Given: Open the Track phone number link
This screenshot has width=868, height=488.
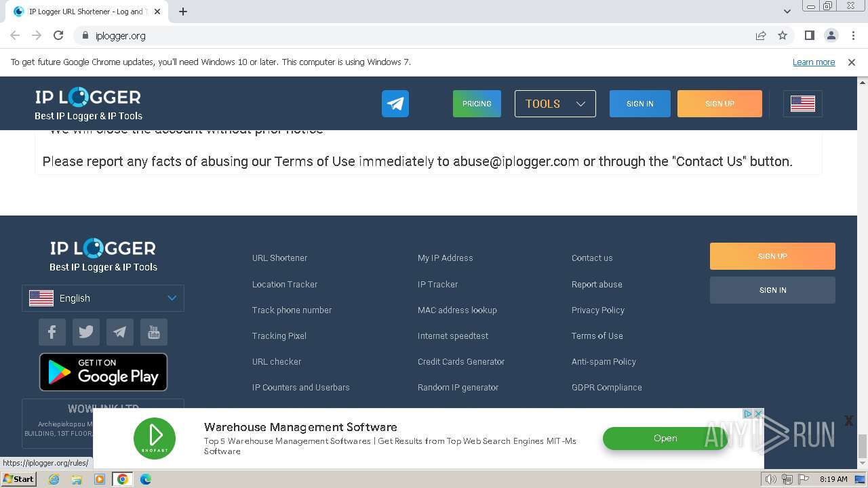Looking at the screenshot, I should (x=292, y=310).
